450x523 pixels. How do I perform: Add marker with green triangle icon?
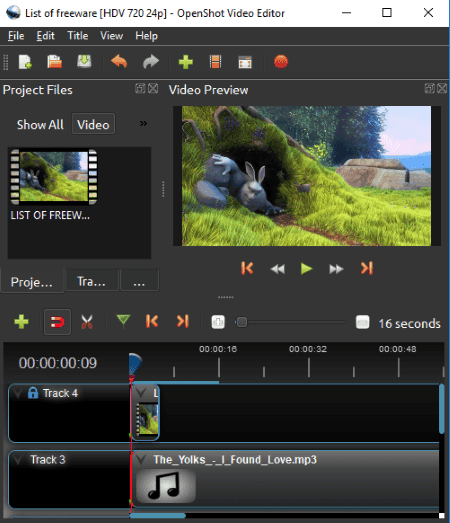(123, 322)
